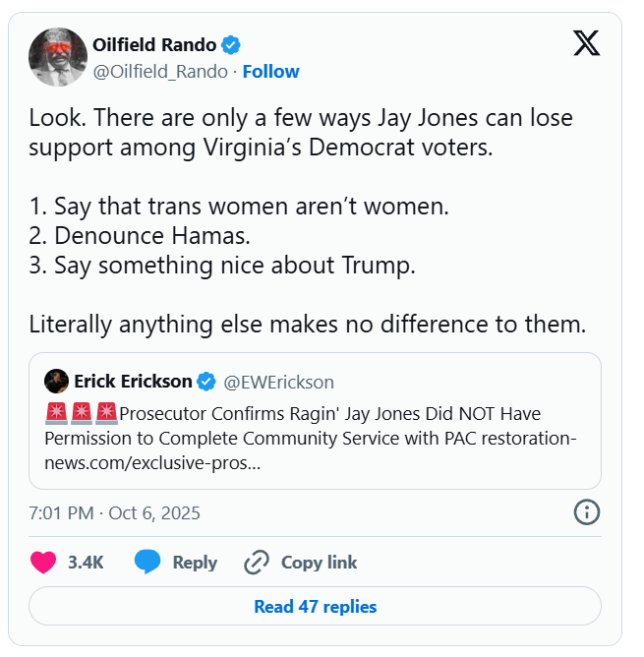Click Erick Erickson's verified badge
The image size is (644, 657).
click(x=206, y=382)
